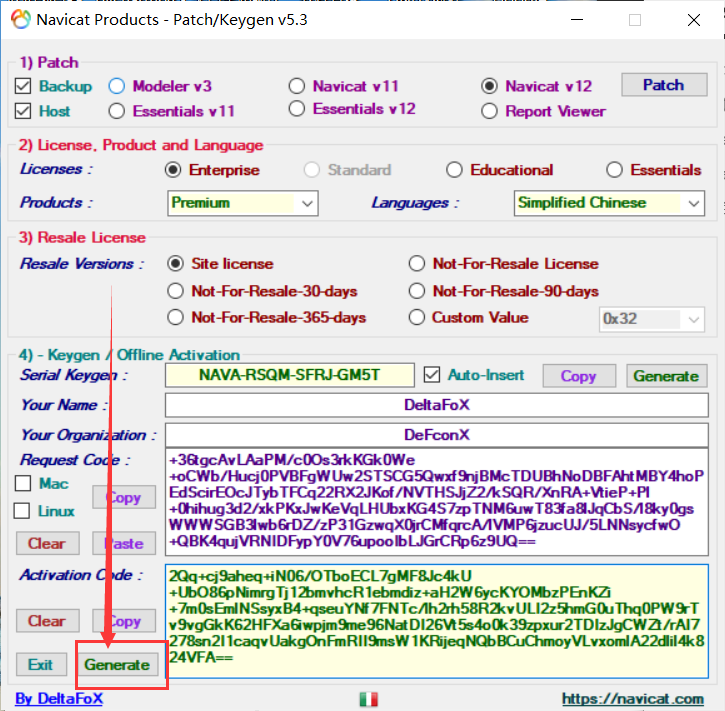Open the 0x32 custom value dropdown
The height and width of the screenshot is (711, 725).
click(651, 319)
